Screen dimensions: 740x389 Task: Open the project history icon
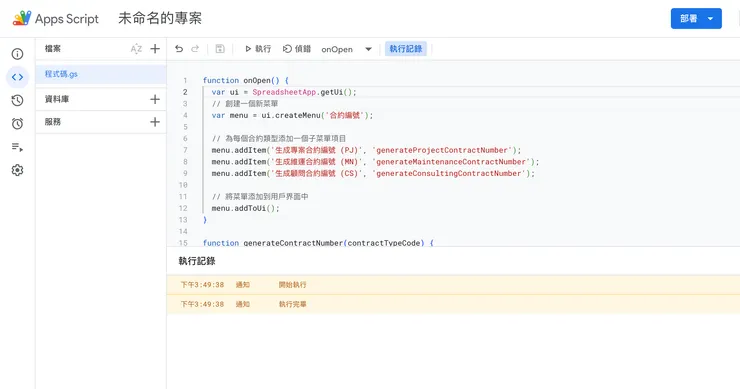pos(17,100)
